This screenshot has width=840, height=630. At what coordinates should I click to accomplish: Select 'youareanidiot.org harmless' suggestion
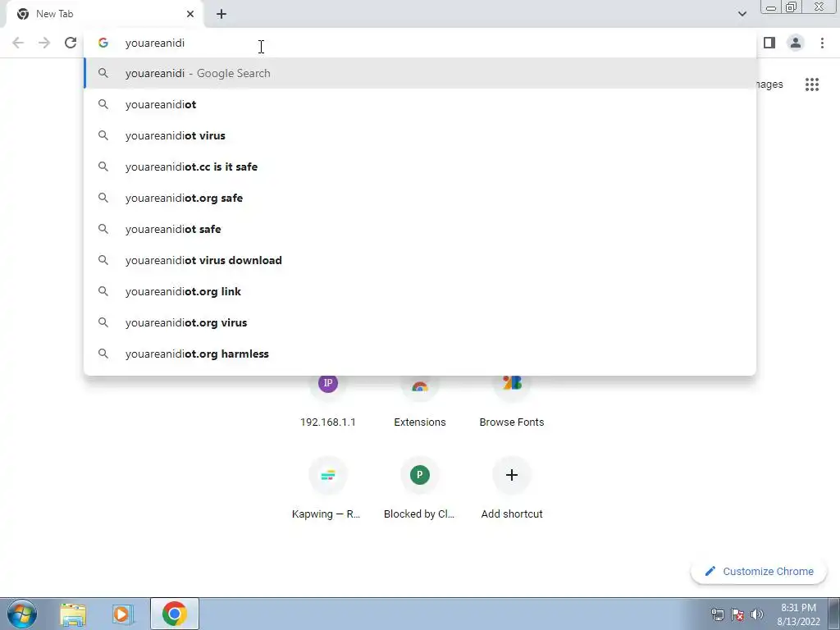[x=420, y=354]
